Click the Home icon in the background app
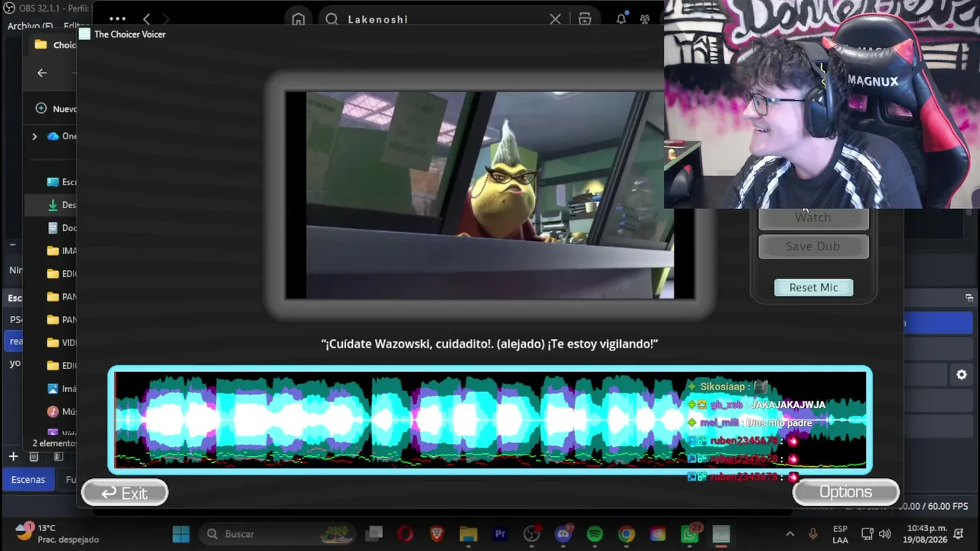This screenshot has height=551, width=980. (298, 19)
